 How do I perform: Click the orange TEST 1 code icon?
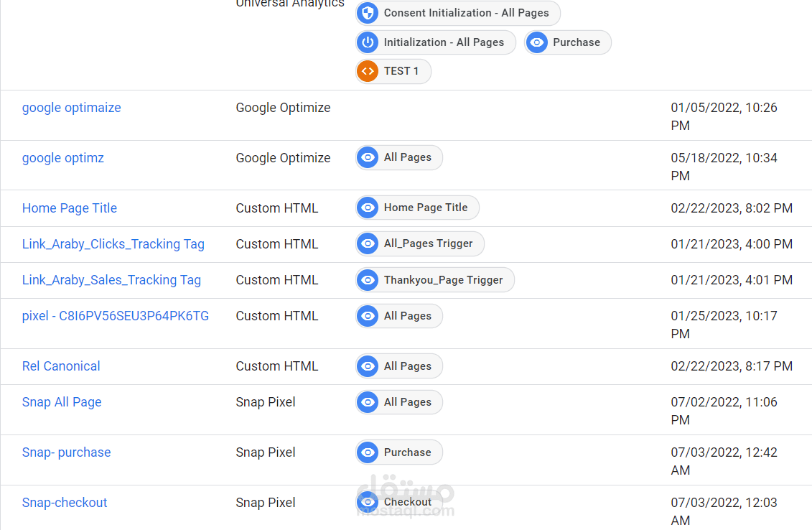pyautogui.click(x=368, y=71)
